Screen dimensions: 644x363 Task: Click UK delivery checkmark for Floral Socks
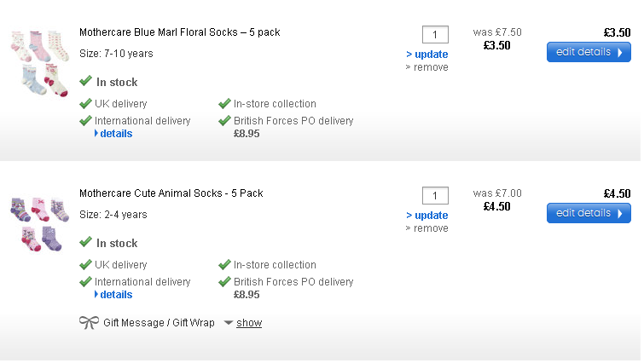click(85, 104)
